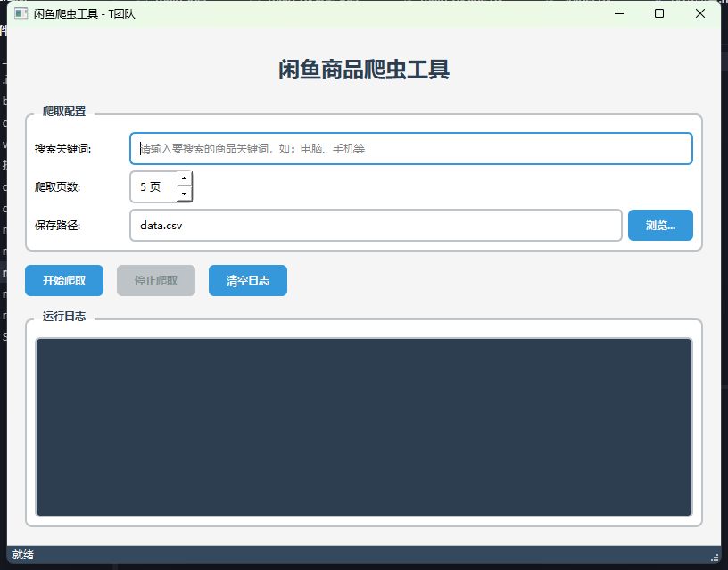The width and height of the screenshot is (728, 570).
Task: Decrease page count with the down arrow
Action: pos(185,194)
